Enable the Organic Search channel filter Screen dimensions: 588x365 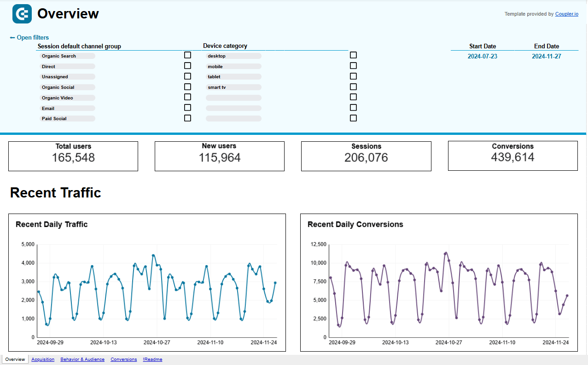pos(187,55)
